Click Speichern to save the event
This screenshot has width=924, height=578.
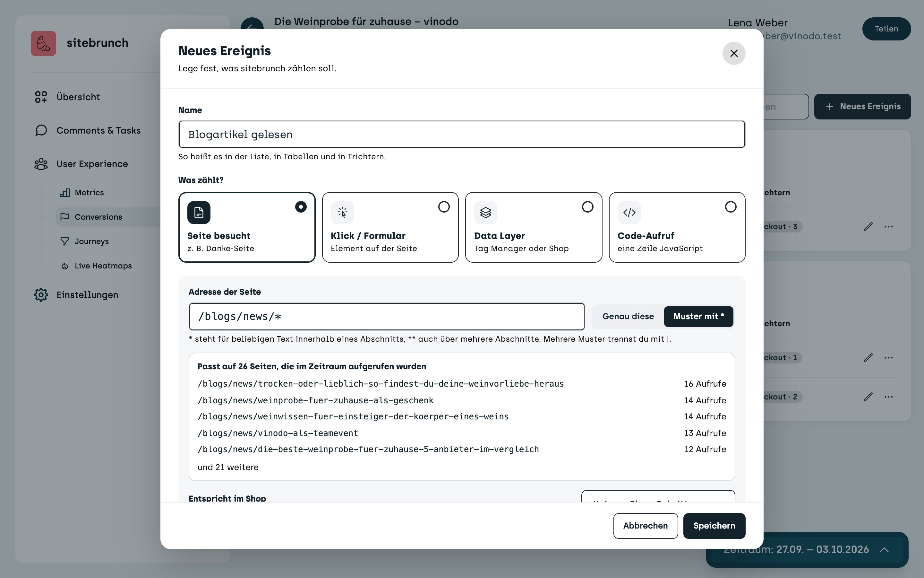pos(714,526)
